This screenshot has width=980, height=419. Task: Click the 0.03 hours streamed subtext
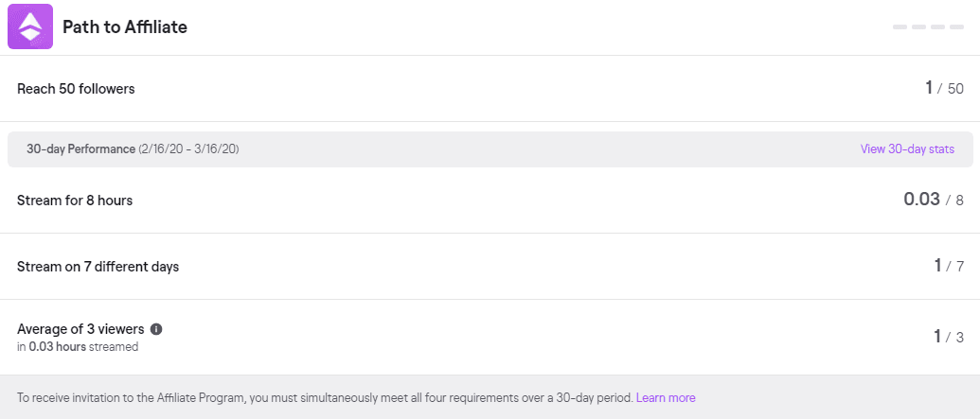[x=78, y=347]
